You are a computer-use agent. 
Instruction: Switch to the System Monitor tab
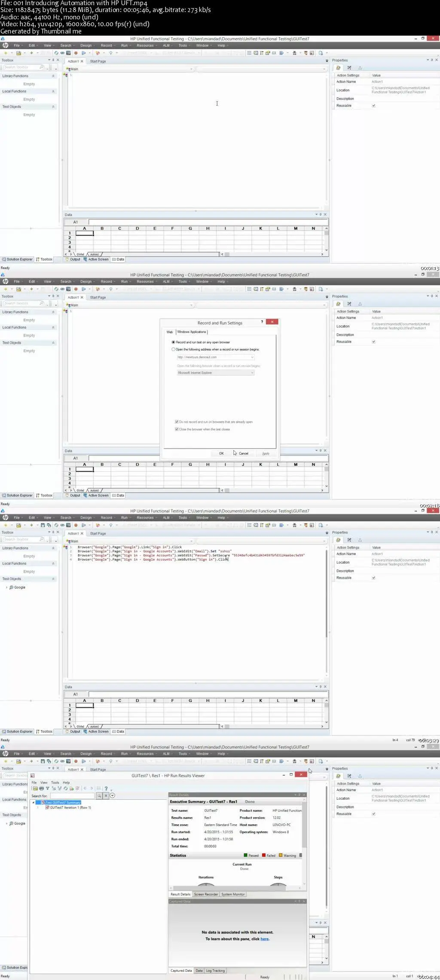coord(233,894)
